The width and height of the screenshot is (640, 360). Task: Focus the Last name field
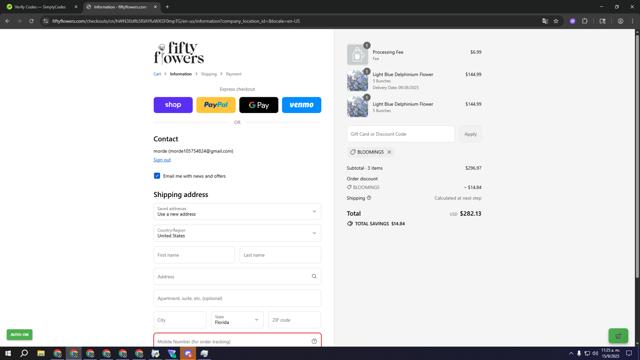(x=280, y=255)
